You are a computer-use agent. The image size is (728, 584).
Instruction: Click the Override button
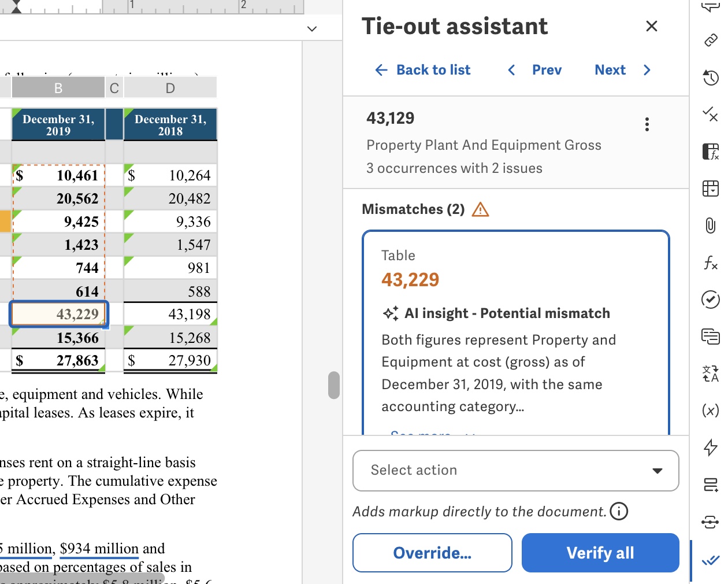(432, 553)
